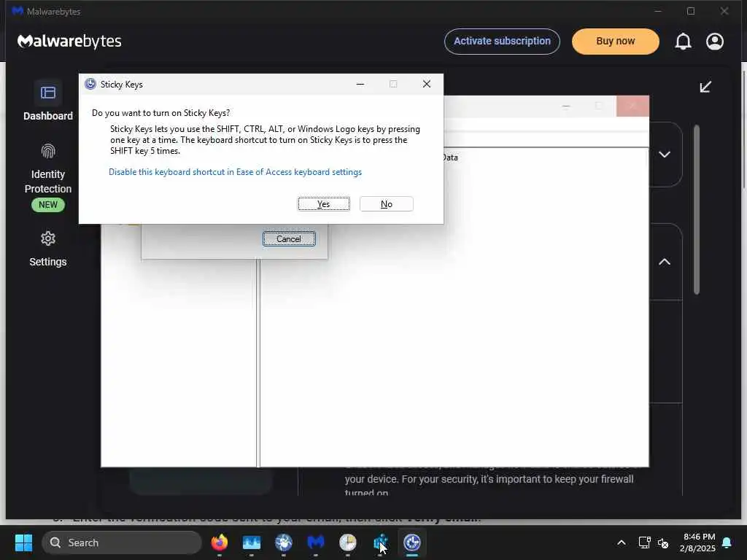Minimize the Sticky Keys dialog
747x560 pixels.
click(360, 85)
